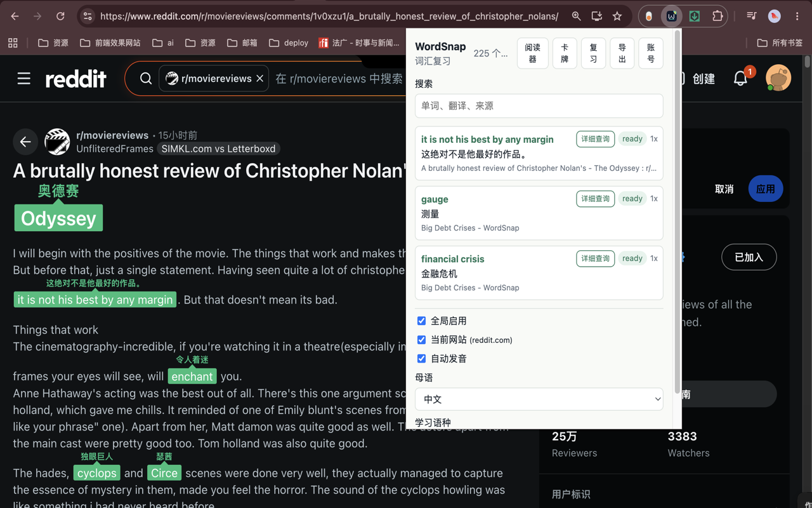Image resolution: width=812 pixels, height=508 pixels.
Task: Click 详细查询 for 'gauge'
Action: coord(595,199)
